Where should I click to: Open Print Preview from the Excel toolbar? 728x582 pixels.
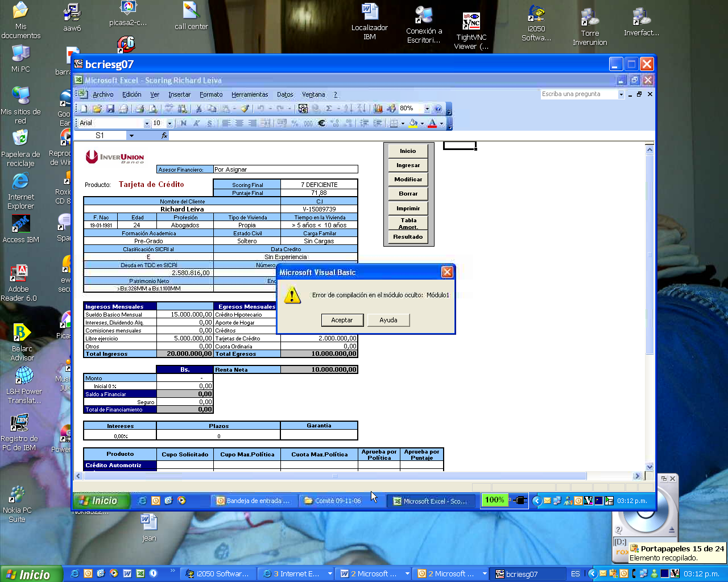pyautogui.click(x=153, y=109)
